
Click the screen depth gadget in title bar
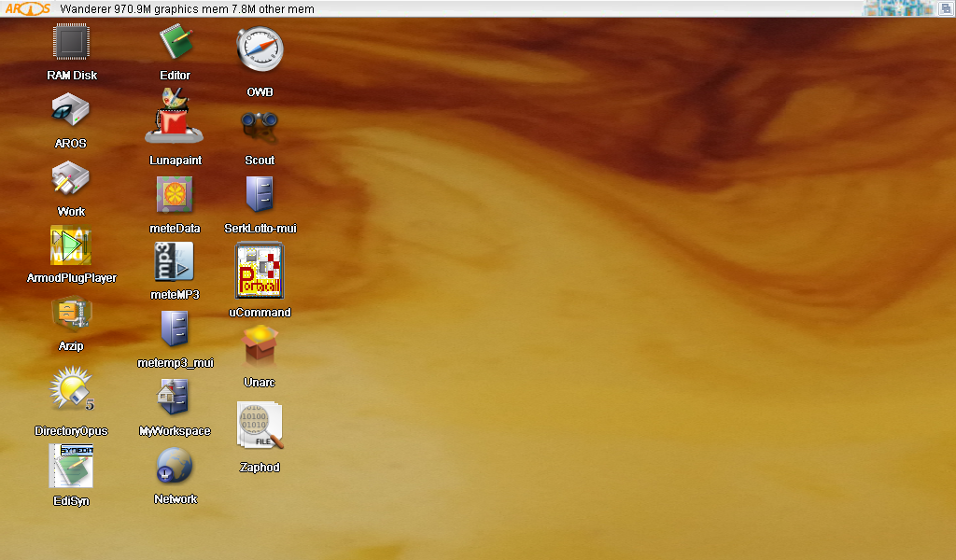tap(947, 7)
